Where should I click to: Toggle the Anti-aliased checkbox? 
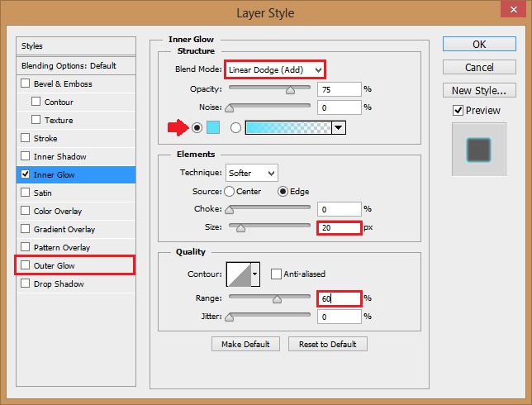pos(276,274)
